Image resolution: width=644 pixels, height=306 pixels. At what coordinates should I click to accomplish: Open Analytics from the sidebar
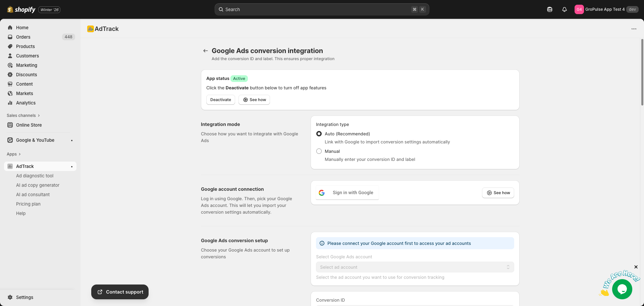click(x=10, y=103)
